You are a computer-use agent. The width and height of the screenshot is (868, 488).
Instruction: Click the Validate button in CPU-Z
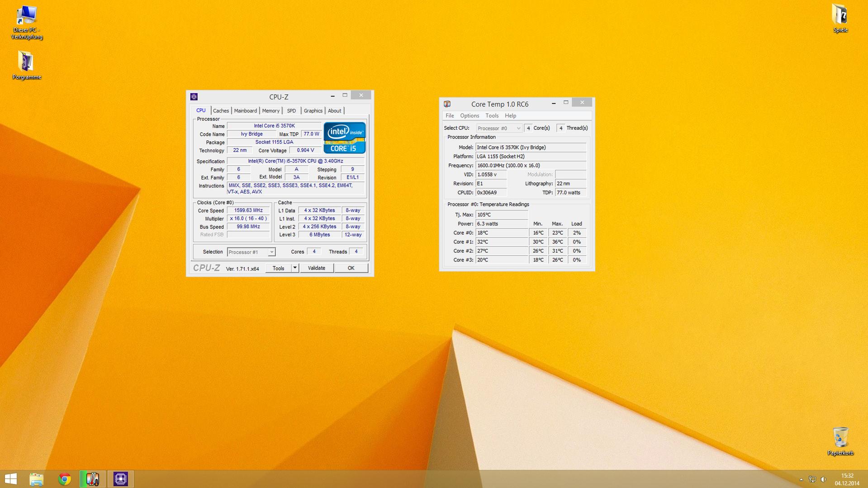coord(317,268)
